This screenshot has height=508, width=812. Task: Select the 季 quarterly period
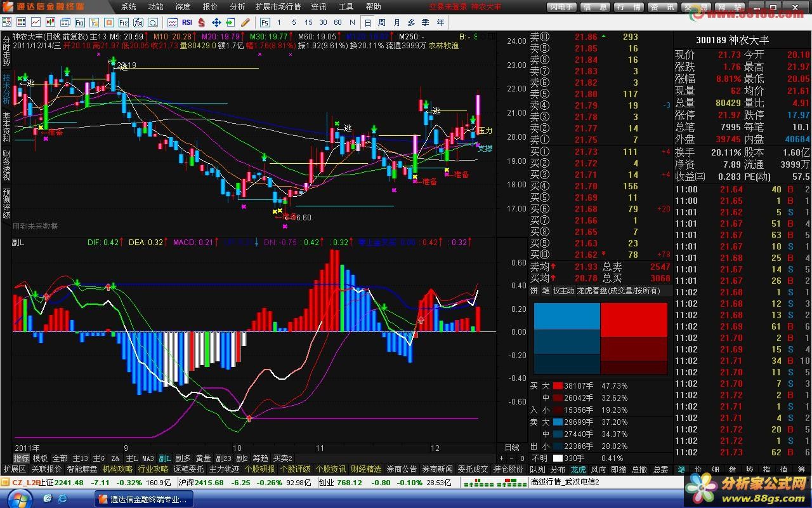point(426,22)
